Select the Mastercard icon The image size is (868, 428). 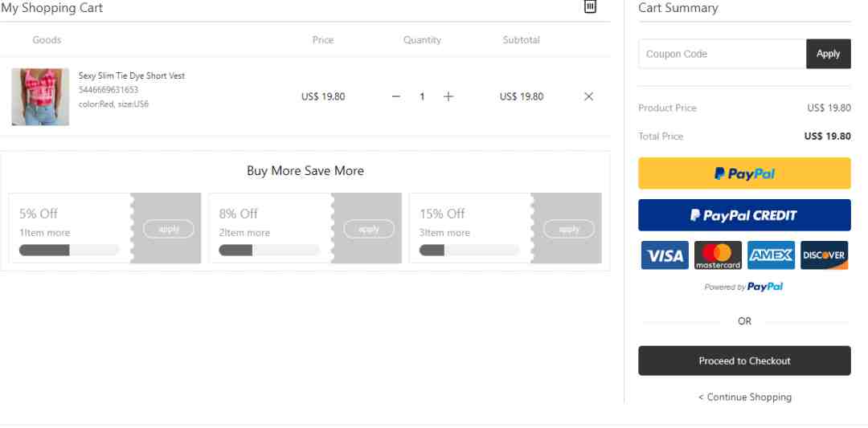pos(718,255)
